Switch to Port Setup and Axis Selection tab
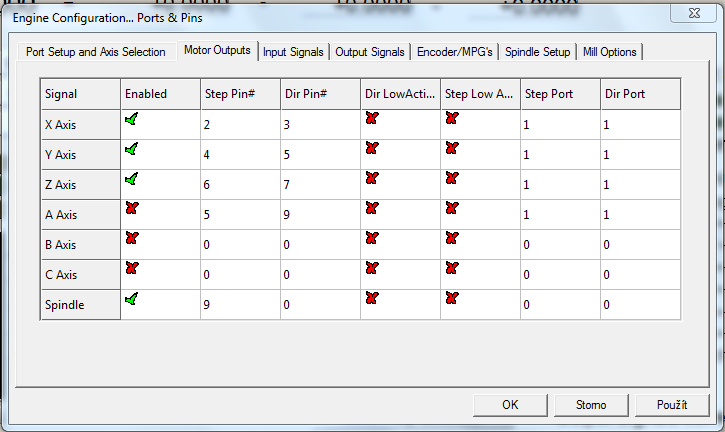 coord(96,52)
